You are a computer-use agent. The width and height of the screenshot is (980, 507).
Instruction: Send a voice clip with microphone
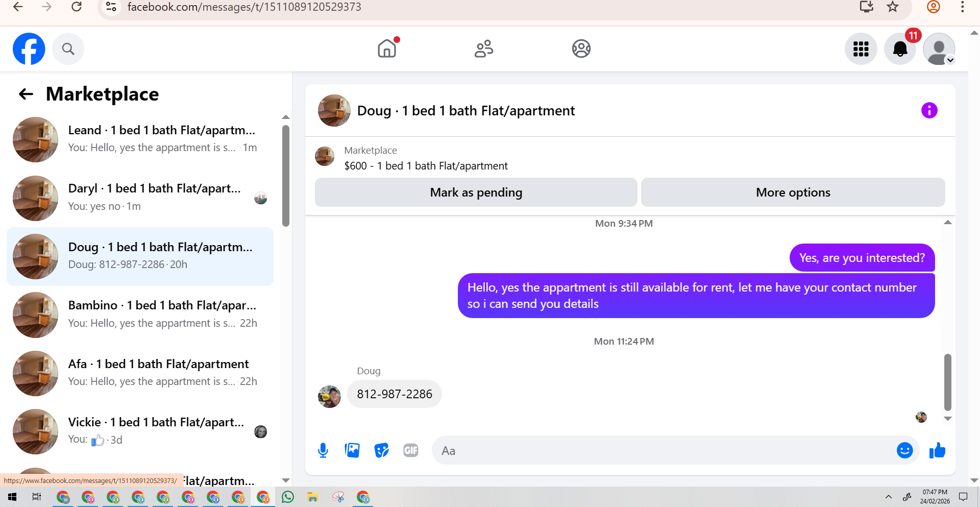point(323,450)
